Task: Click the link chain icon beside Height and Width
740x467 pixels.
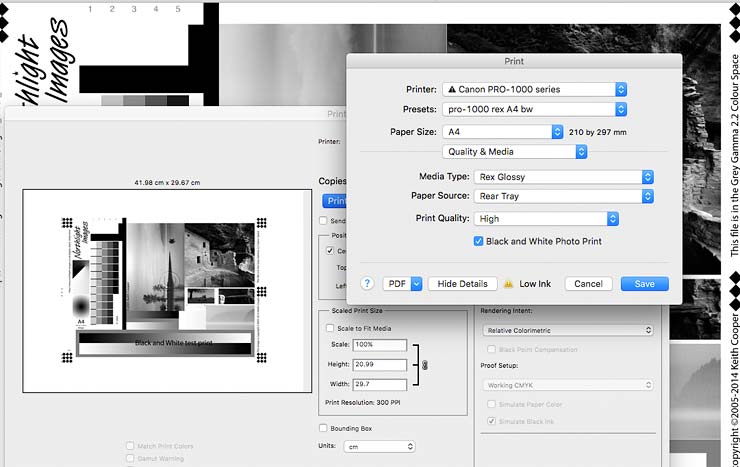Action: point(425,365)
